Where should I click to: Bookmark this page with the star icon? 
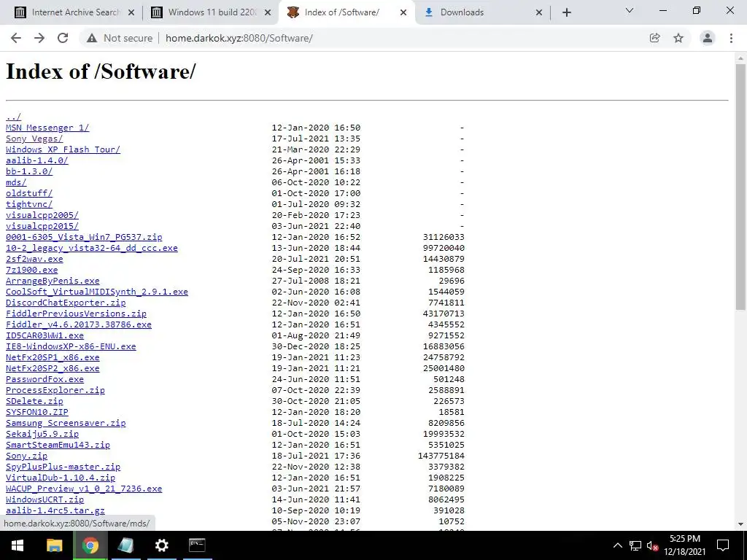click(x=678, y=38)
